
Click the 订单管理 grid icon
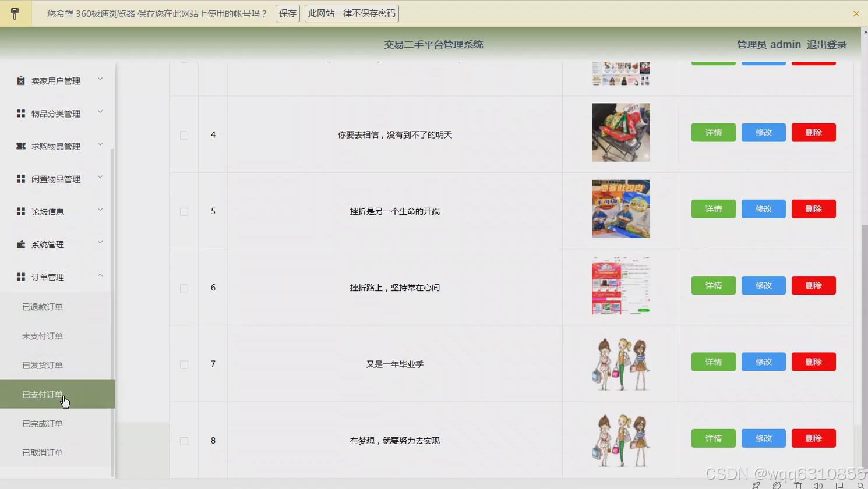[21, 277]
